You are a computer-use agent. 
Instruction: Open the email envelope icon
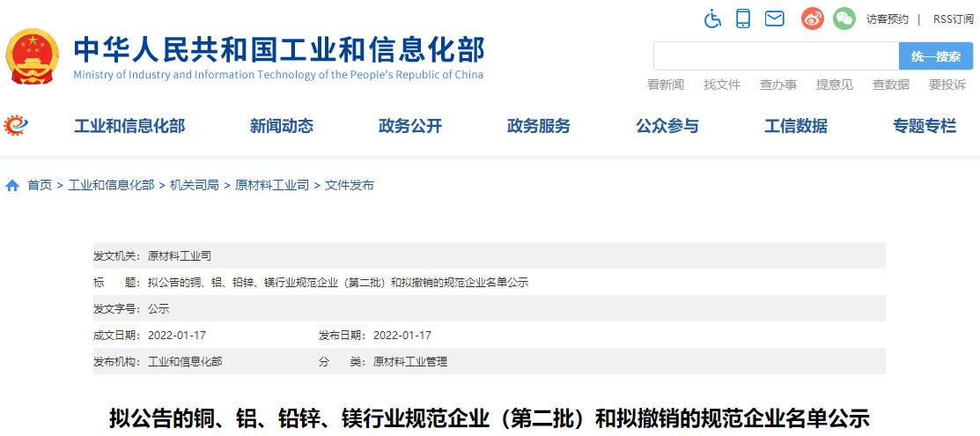[x=774, y=18]
